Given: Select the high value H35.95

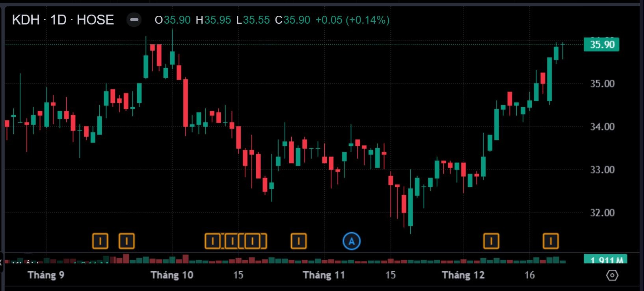Looking at the screenshot, I should 213,20.
